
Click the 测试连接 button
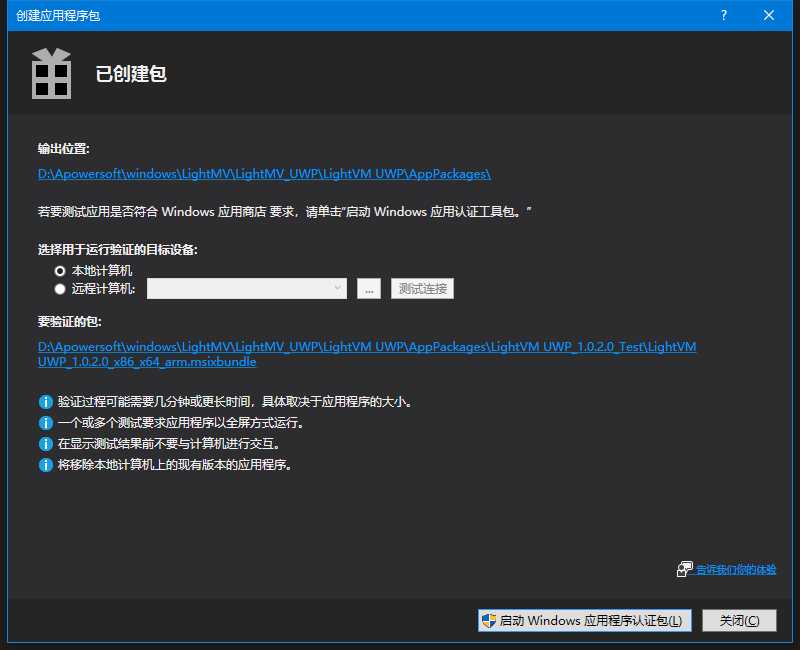[422, 289]
